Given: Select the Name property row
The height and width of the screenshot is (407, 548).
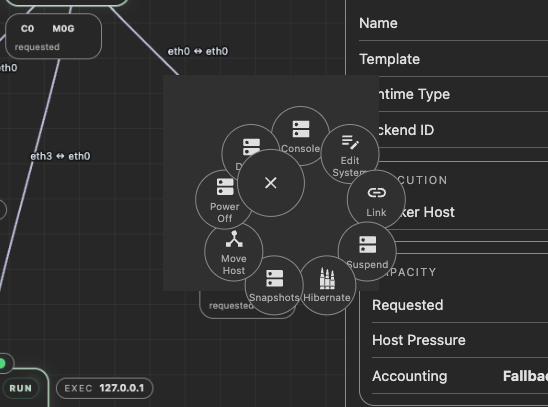Looking at the screenshot, I should tap(453, 23).
